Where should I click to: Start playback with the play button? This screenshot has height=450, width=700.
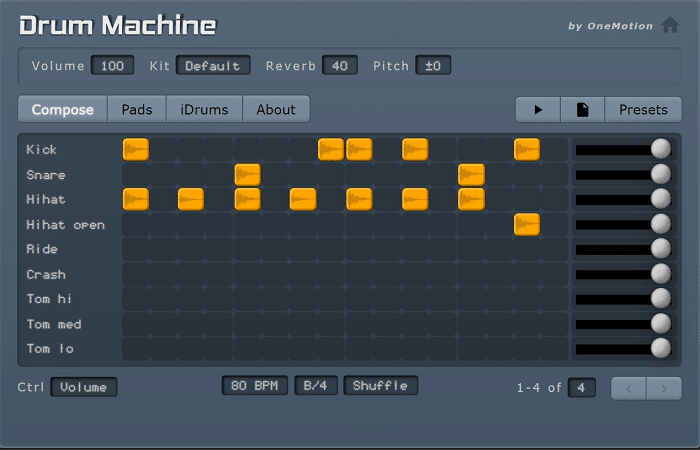click(538, 109)
